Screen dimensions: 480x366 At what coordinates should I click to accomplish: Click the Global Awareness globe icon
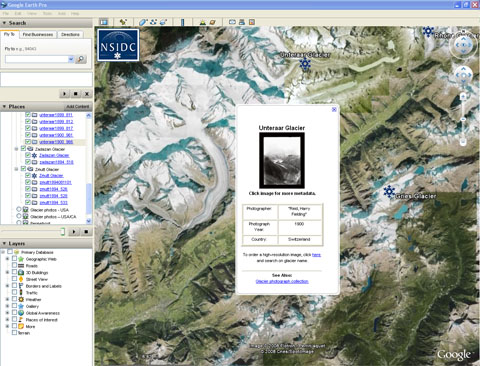tap(21, 313)
